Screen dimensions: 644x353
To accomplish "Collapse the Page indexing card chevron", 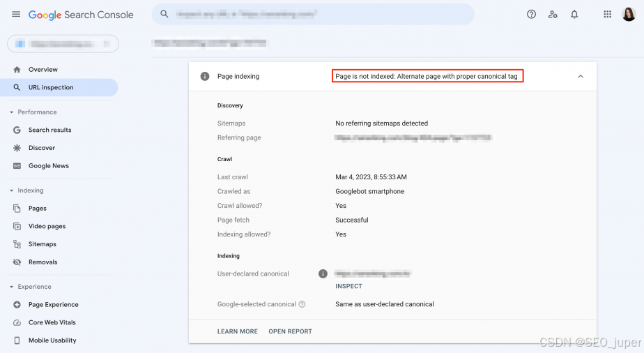I will [x=581, y=77].
